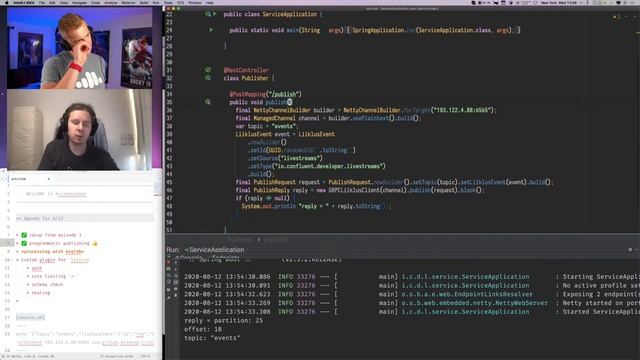Click the "schema check" bullet in the notes
Screen dimensions: 640x360
(47, 284)
